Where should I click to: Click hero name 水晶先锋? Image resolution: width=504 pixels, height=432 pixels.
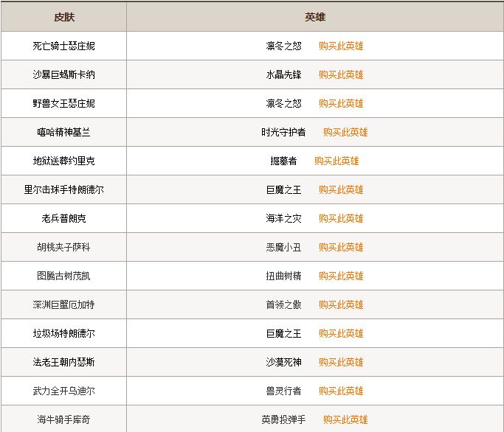[284, 75]
